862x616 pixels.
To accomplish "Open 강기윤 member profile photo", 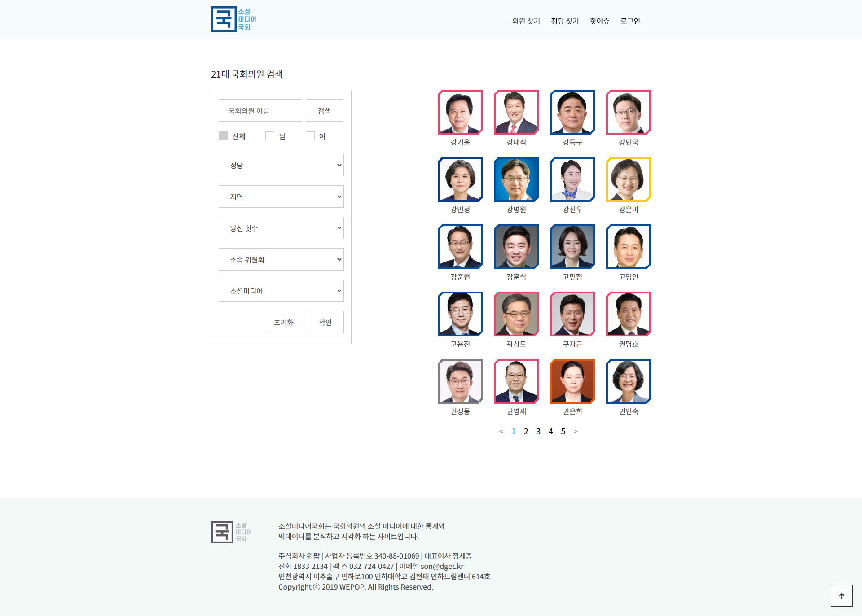I will point(460,112).
